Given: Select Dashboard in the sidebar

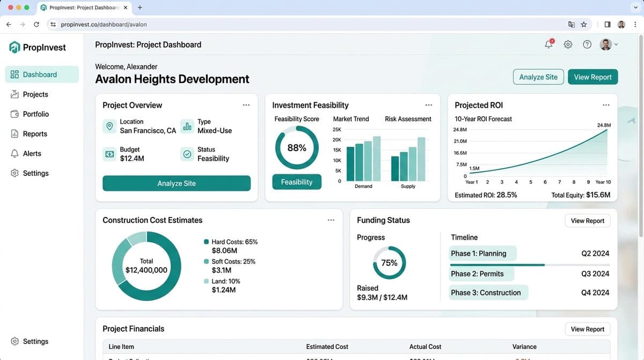Looking at the screenshot, I should point(42,75).
